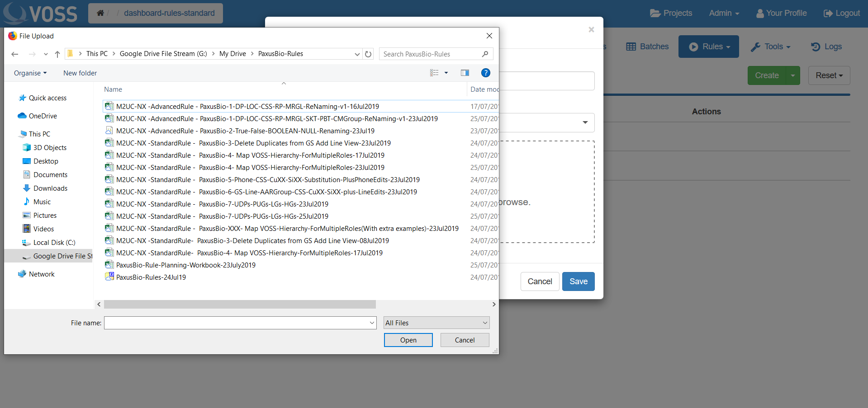Click the refresh folder icon

coord(368,54)
